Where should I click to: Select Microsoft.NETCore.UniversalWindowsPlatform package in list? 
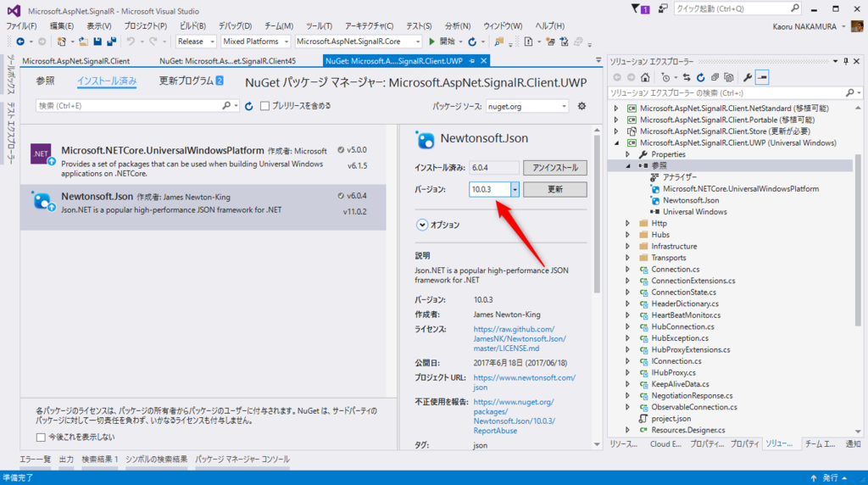pyautogui.click(x=203, y=161)
